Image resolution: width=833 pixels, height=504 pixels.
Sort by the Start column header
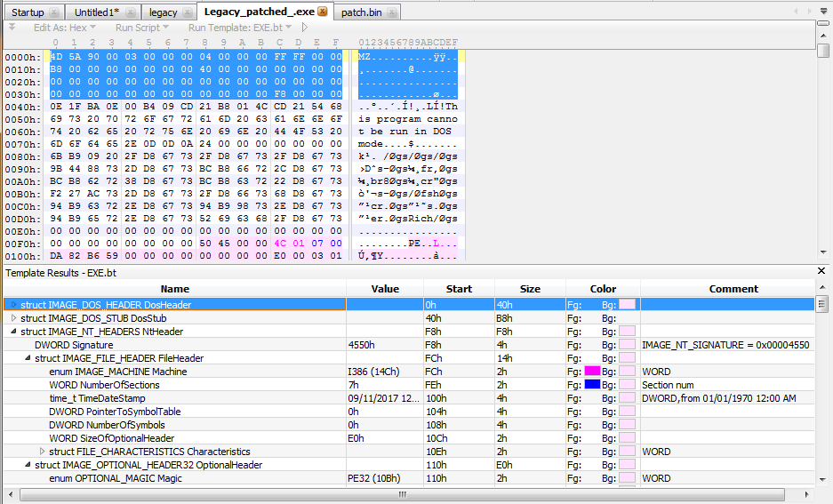click(x=459, y=289)
